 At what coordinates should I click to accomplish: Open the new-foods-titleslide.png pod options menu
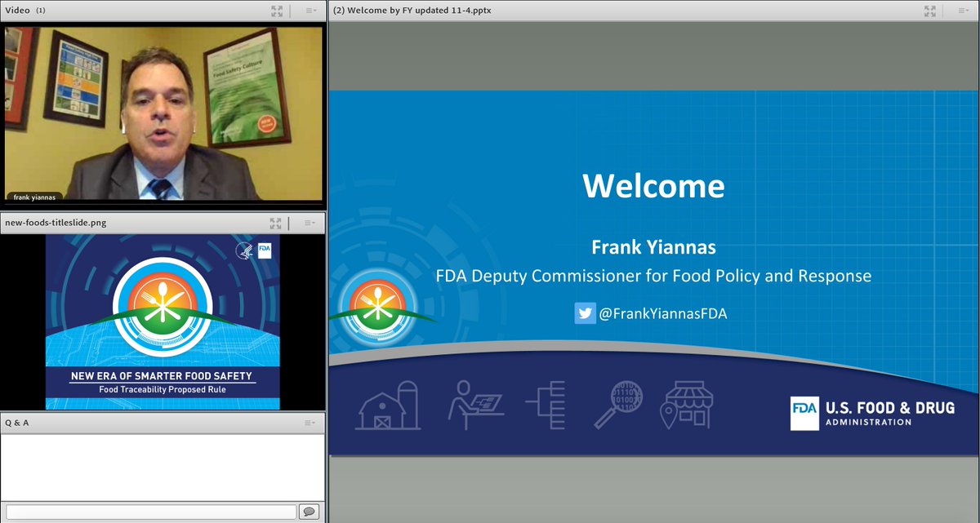[x=310, y=223]
